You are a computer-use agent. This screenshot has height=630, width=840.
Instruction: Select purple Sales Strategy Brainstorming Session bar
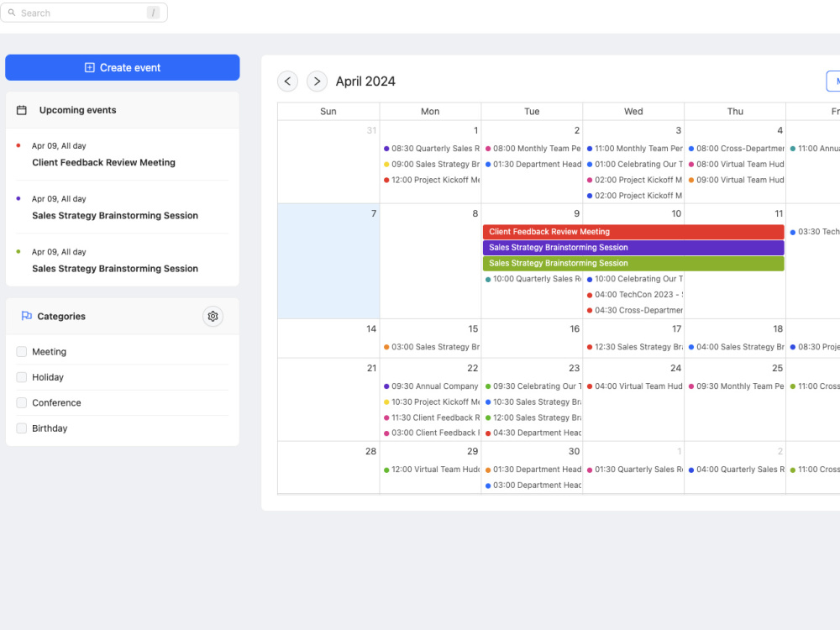[x=633, y=248]
